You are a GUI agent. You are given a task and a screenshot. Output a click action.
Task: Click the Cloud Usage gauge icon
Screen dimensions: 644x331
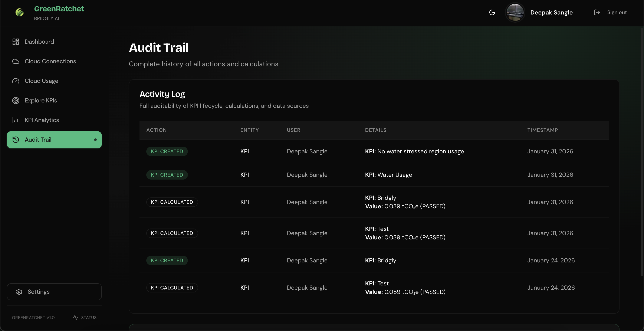click(16, 81)
